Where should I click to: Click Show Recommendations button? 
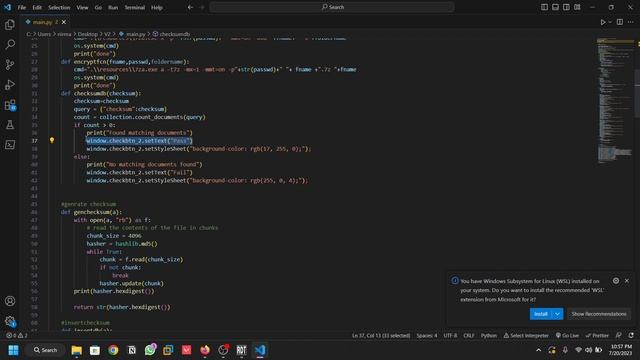[599, 314]
